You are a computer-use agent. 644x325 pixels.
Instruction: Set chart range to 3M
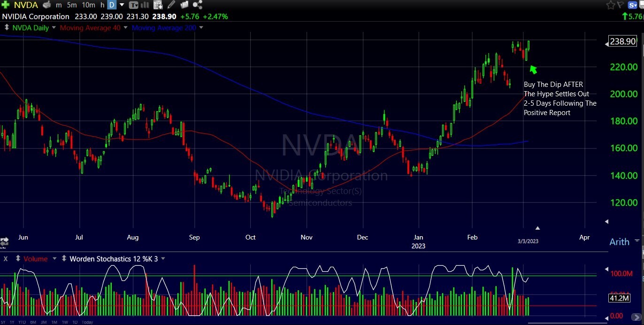point(44,322)
